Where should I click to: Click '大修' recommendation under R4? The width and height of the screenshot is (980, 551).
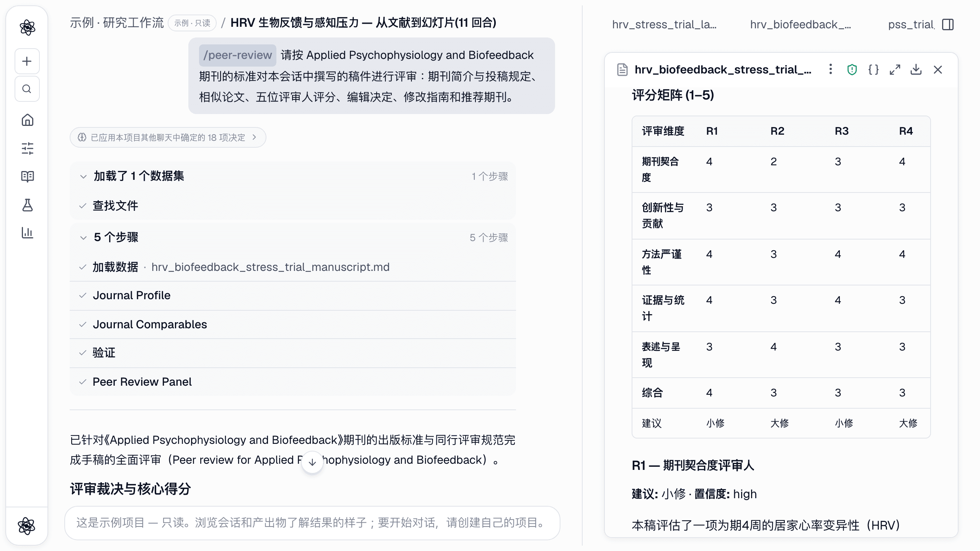(908, 423)
